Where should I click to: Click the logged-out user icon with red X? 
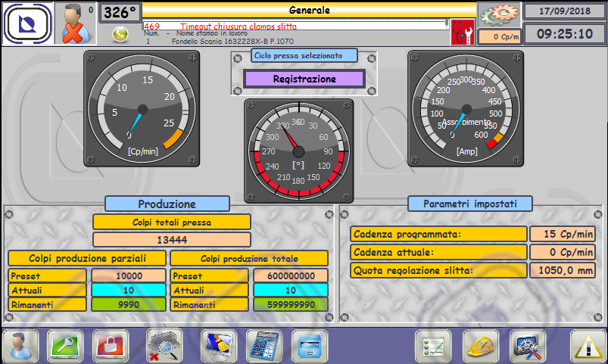coord(74,23)
